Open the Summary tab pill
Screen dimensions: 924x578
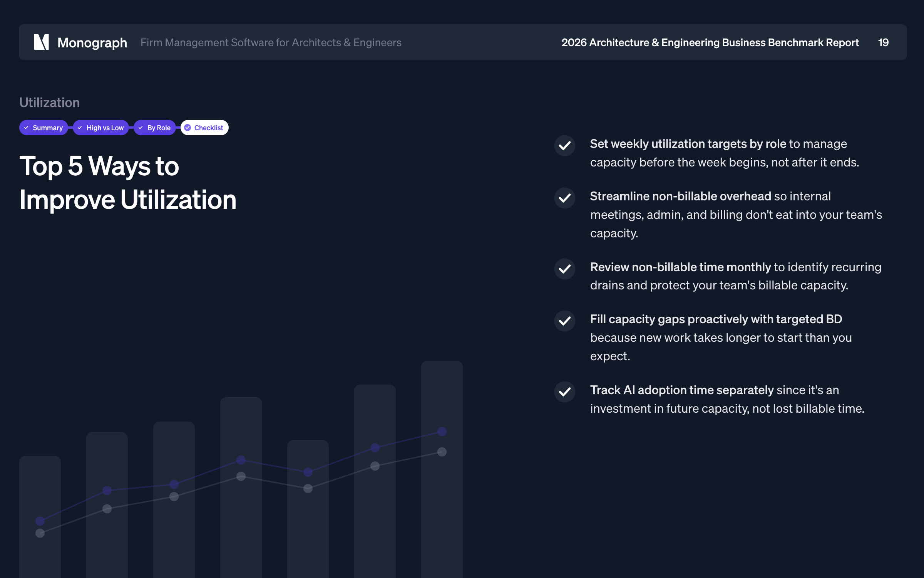coord(44,128)
